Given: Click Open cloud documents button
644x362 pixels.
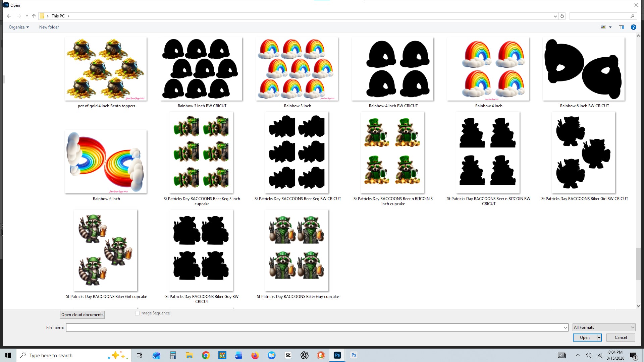Looking at the screenshot, I should pyautogui.click(x=83, y=315).
